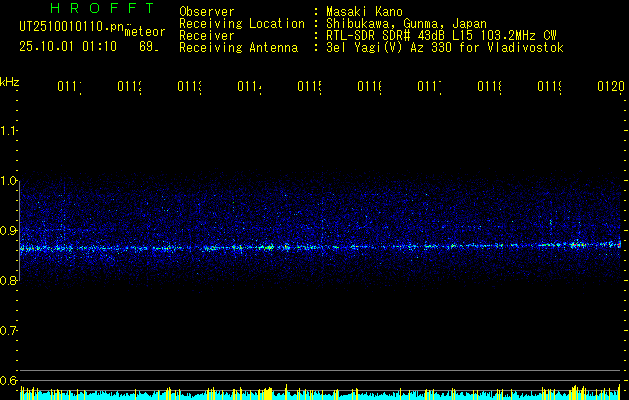Click the bright carrier trace in the spectrogram
Viewport: 629px width, 400px height.
click(321, 247)
